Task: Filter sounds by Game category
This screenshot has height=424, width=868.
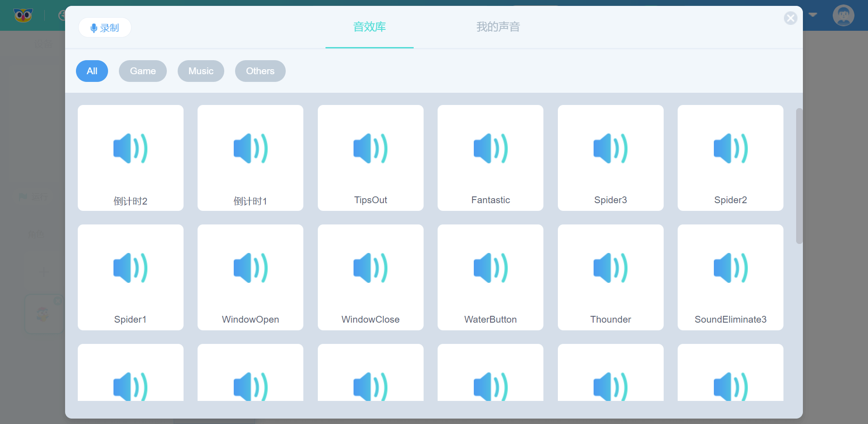Action: tap(143, 71)
